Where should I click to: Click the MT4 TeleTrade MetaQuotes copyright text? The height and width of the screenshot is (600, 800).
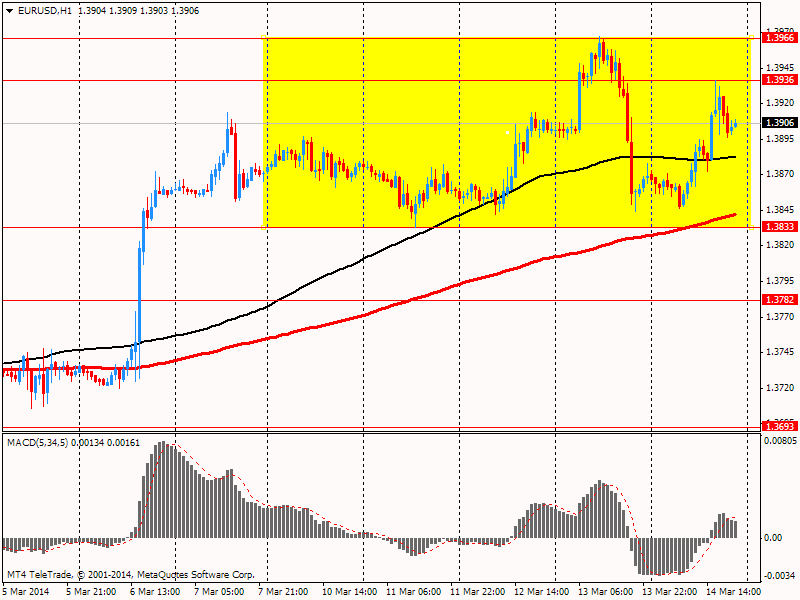pyautogui.click(x=131, y=575)
